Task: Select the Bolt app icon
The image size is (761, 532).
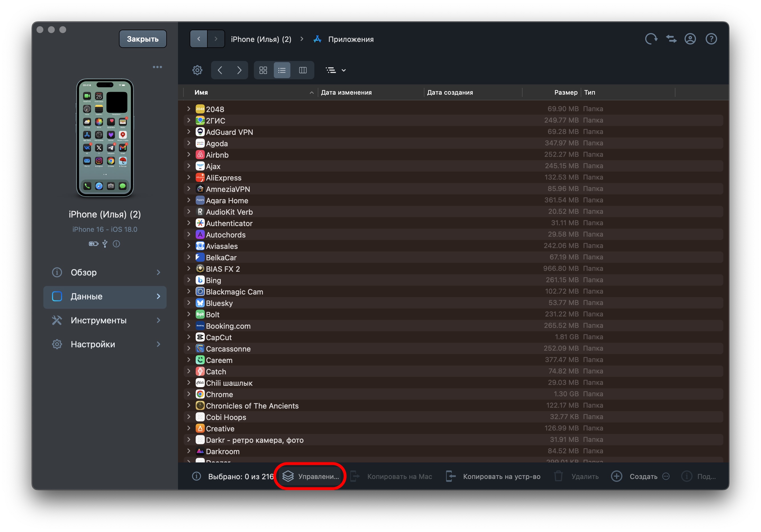Action: tap(200, 314)
